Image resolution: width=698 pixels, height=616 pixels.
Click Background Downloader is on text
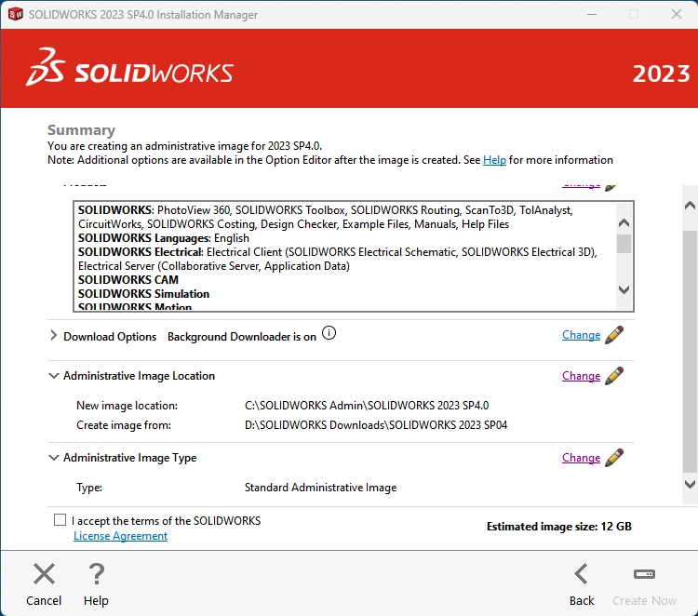(x=242, y=337)
